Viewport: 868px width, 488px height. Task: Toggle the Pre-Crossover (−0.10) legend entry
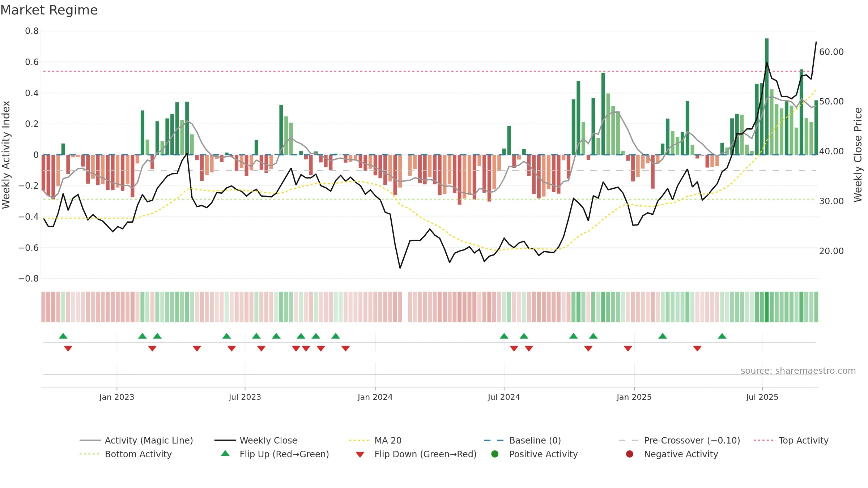(679, 440)
